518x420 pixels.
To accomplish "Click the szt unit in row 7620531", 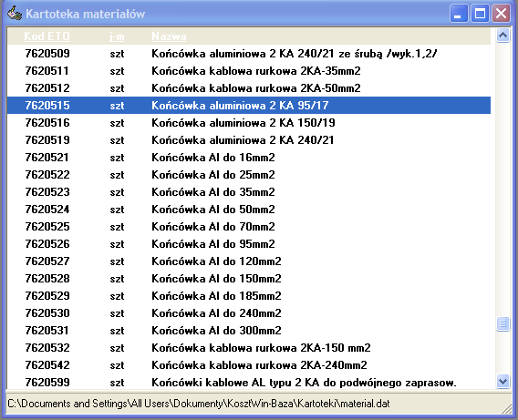I will tap(117, 331).
